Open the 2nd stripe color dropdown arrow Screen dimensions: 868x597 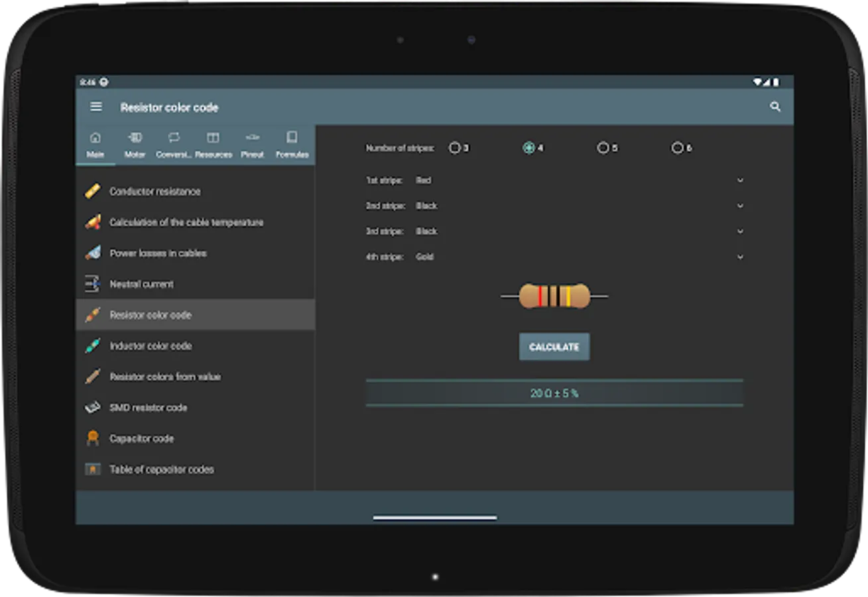point(741,206)
